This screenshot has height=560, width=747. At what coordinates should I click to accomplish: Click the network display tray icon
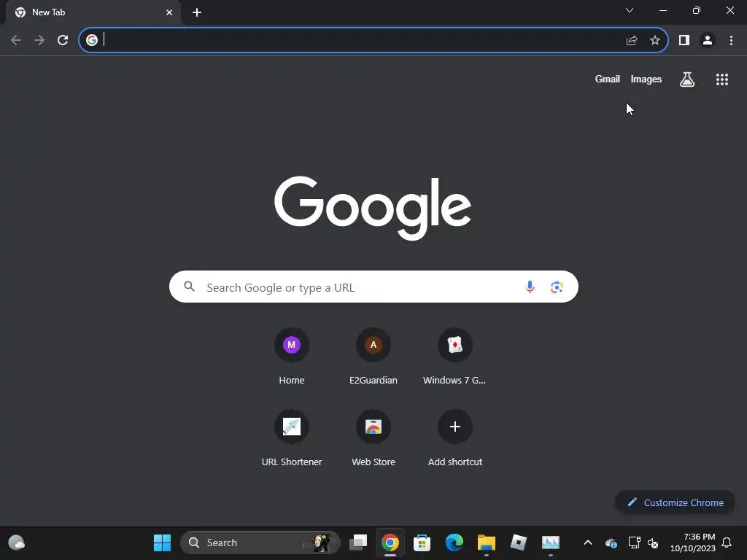tap(634, 542)
